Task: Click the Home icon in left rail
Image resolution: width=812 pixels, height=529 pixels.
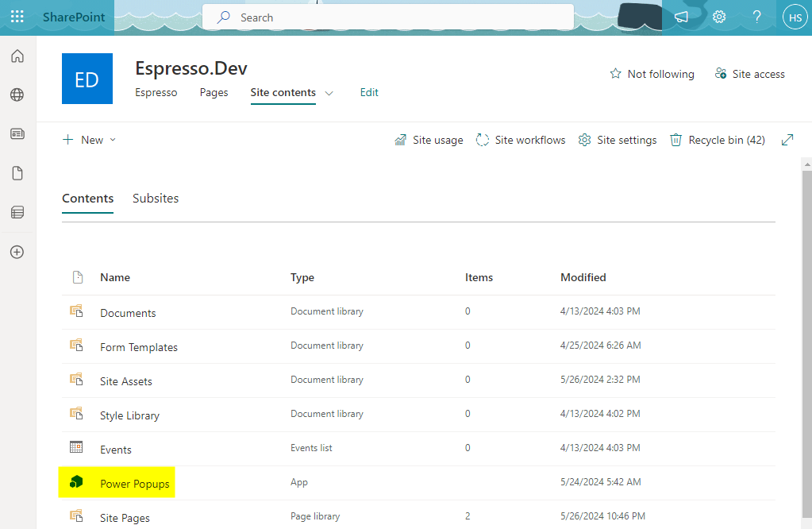Action: (x=17, y=56)
